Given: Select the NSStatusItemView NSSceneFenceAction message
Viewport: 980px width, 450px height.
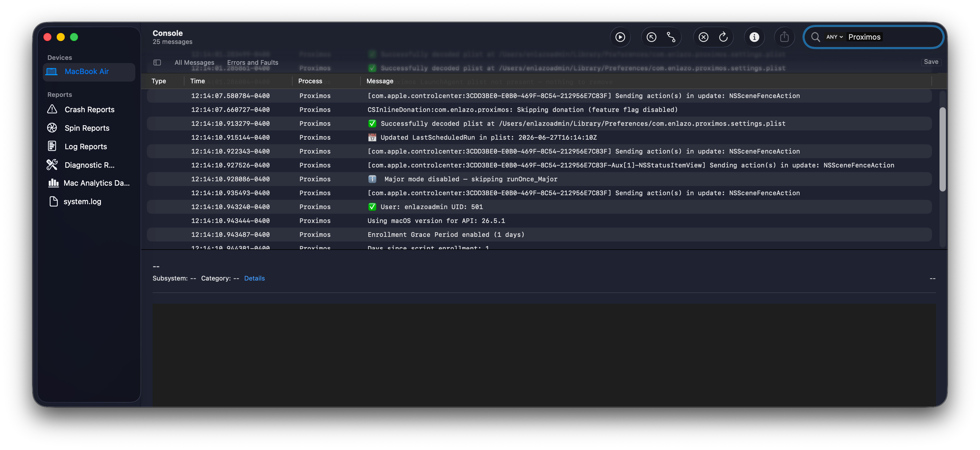Looking at the screenshot, I should [539, 165].
